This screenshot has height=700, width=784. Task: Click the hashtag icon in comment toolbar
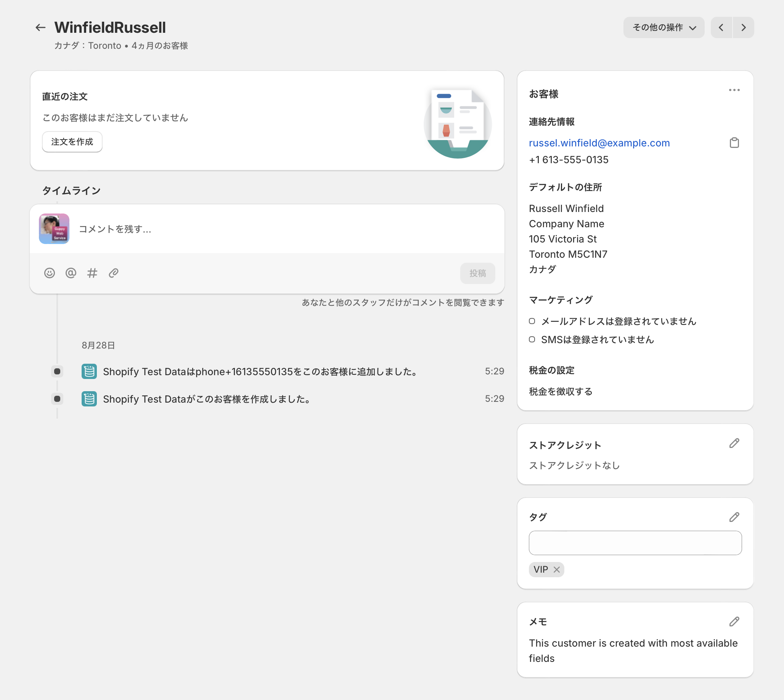pos(92,273)
